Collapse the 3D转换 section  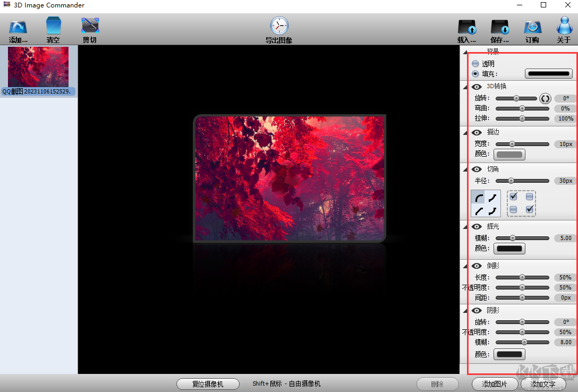point(465,86)
